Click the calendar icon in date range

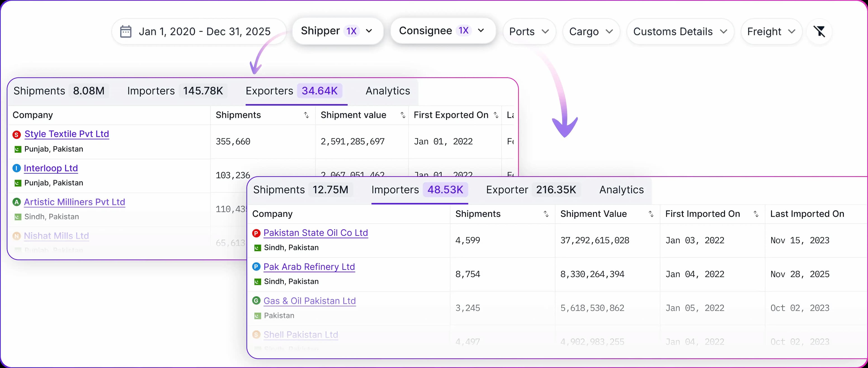pyautogui.click(x=126, y=32)
